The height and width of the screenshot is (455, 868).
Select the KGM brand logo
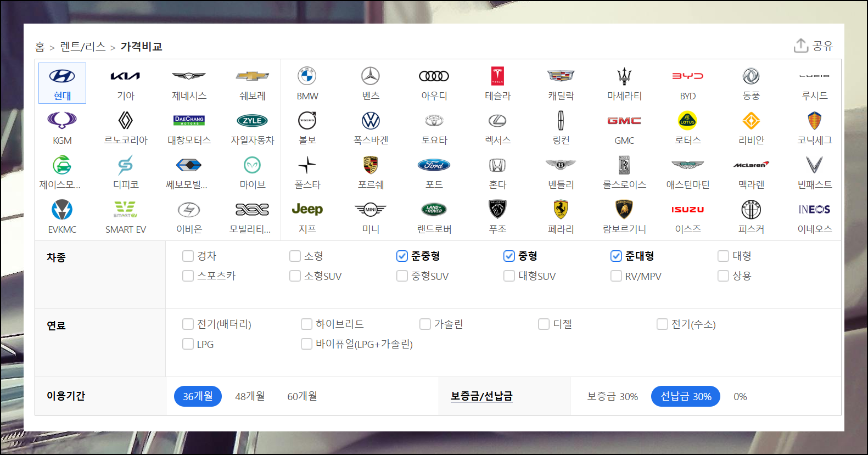62,120
